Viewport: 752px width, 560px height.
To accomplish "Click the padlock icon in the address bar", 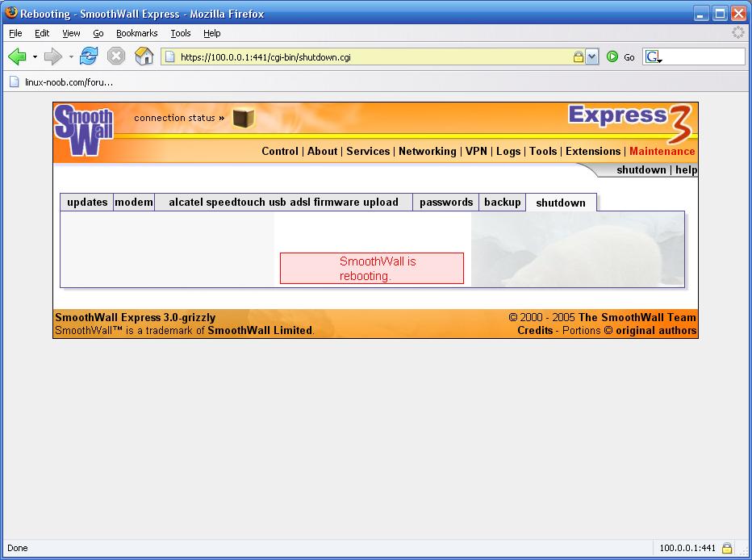I will 579,57.
